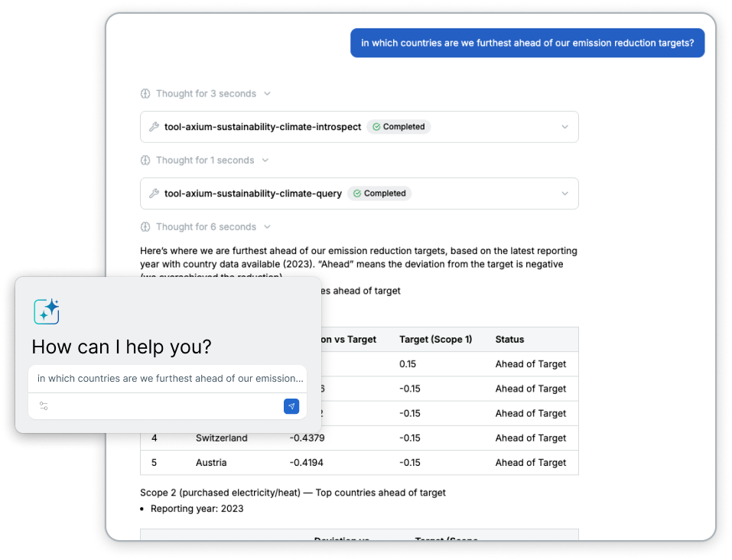Click the sparkle AI assistant icon

(x=47, y=311)
